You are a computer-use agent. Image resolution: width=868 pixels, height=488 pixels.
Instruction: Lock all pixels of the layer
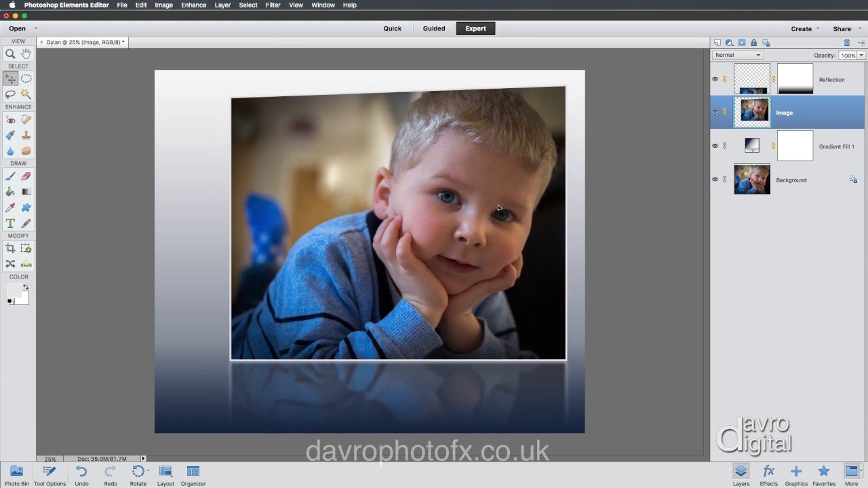click(753, 43)
